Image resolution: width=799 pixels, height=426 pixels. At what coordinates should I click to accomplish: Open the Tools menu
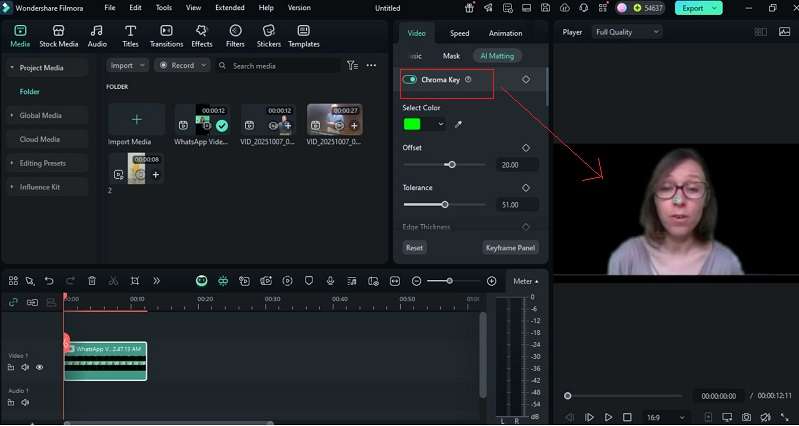(164, 8)
